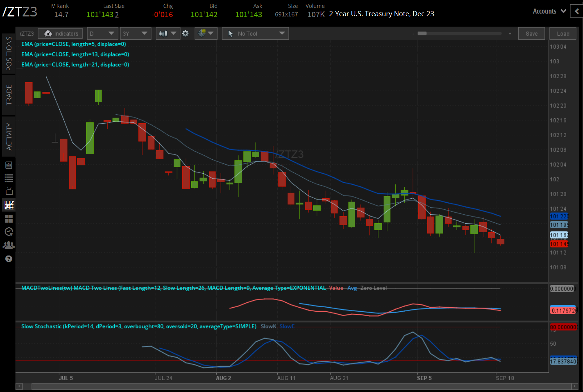This screenshot has width=583, height=392.
Task: Load a saved chart
Action: (563, 34)
